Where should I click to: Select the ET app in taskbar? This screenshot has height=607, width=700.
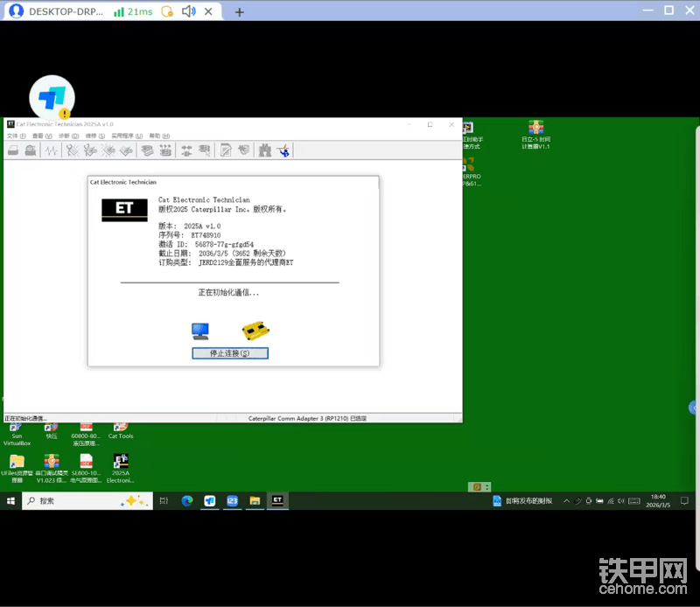click(x=277, y=501)
